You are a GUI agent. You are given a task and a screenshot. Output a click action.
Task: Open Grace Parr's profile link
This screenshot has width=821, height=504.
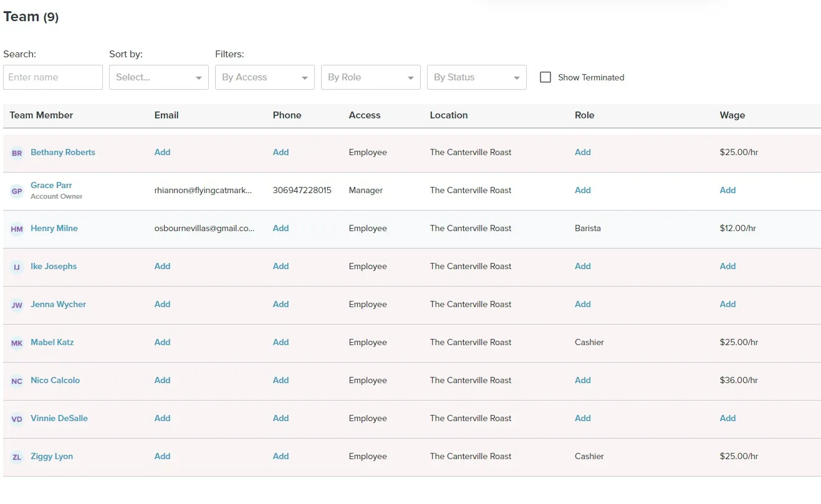coord(51,185)
